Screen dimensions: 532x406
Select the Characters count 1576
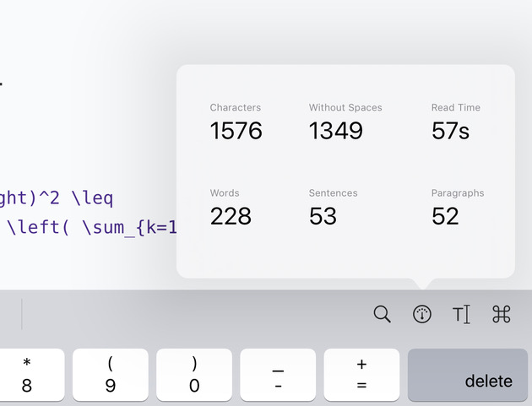(x=236, y=131)
